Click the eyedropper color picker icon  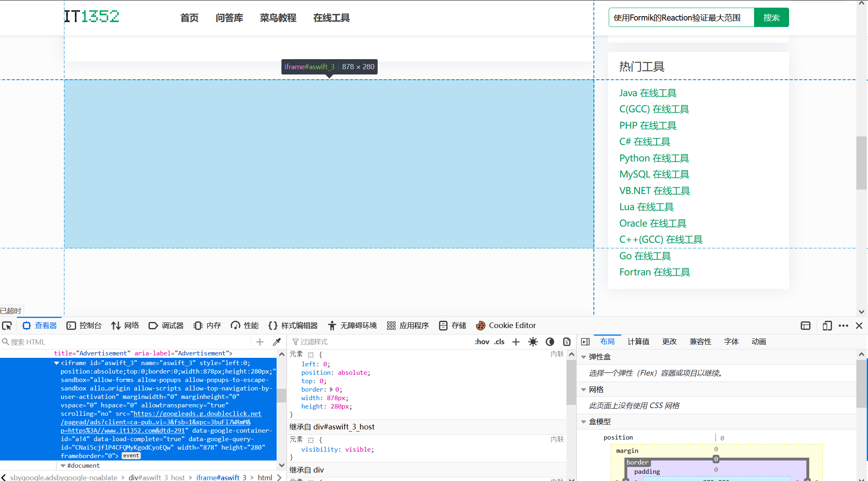tap(277, 342)
